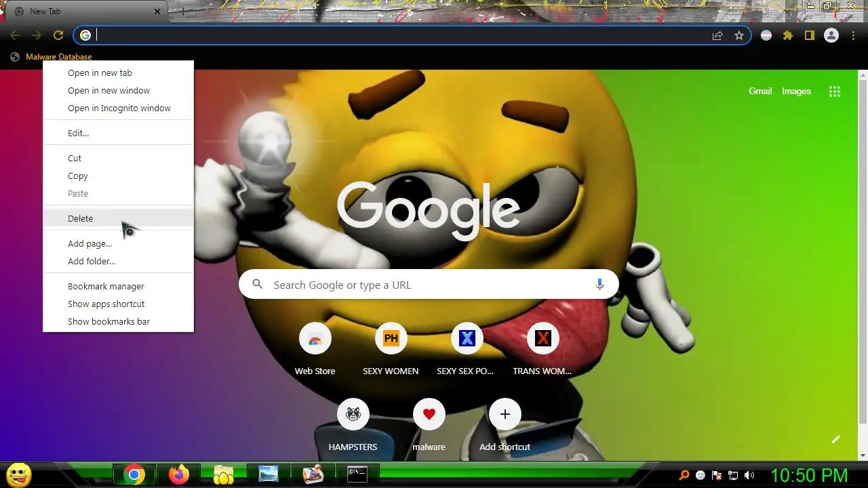Image resolution: width=868 pixels, height=488 pixels.
Task: Open the SEXY SEX PO... shortcut tile
Action: click(x=467, y=349)
